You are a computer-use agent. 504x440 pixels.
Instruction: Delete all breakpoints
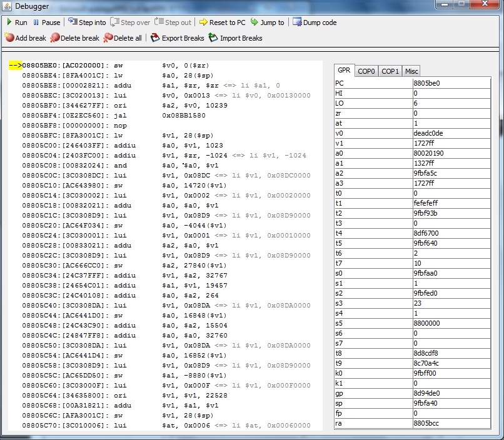click(x=123, y=38)
